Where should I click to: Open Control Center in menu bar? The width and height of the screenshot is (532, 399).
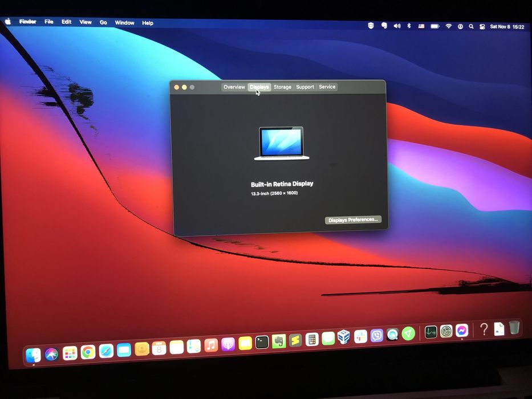(482, 27)
